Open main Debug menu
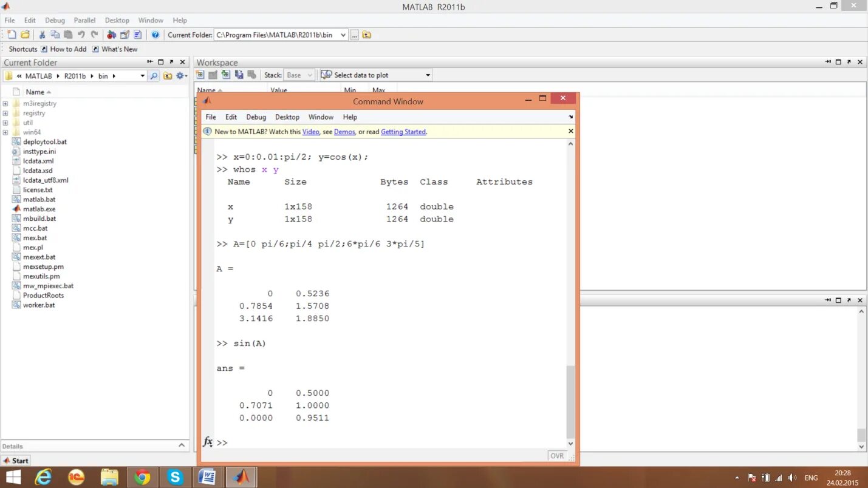The width and height of the screenshot is (868, 488). (x=55, y=20)
